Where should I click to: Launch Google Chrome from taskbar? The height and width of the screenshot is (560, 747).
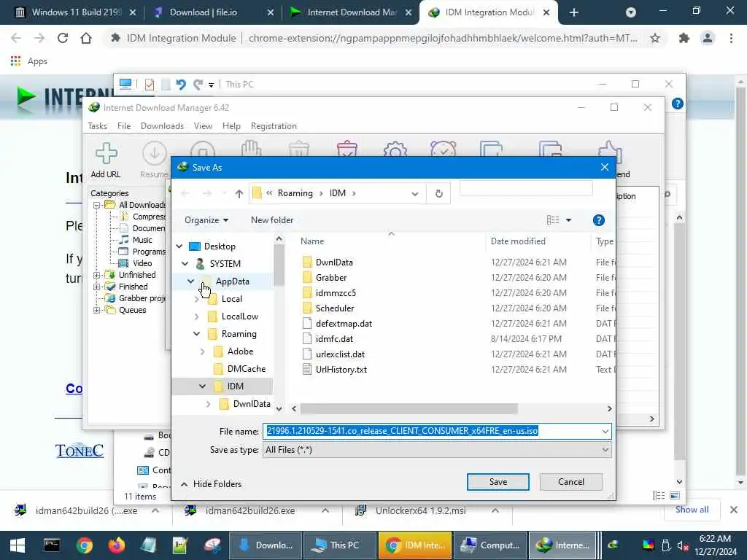point(85,545)
